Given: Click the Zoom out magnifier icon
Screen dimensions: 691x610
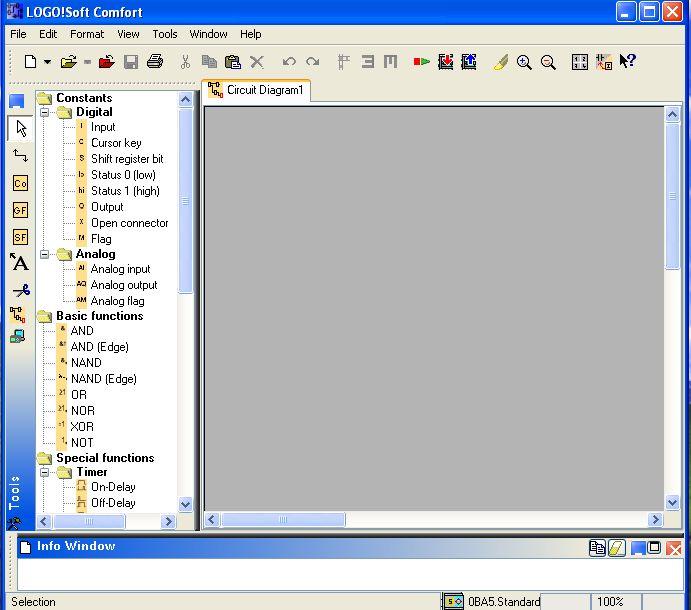Looking at the screenshot, I should pyautogui.click(x=548, y=62).
